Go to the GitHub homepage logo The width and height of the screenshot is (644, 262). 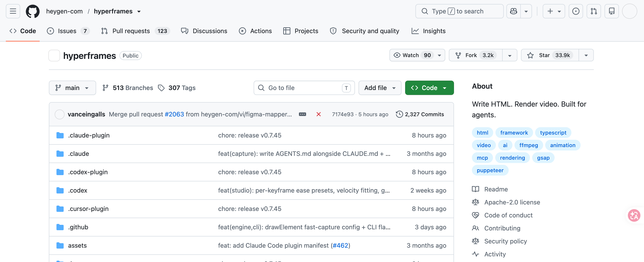pyautogui.click(x=33, y=11)
